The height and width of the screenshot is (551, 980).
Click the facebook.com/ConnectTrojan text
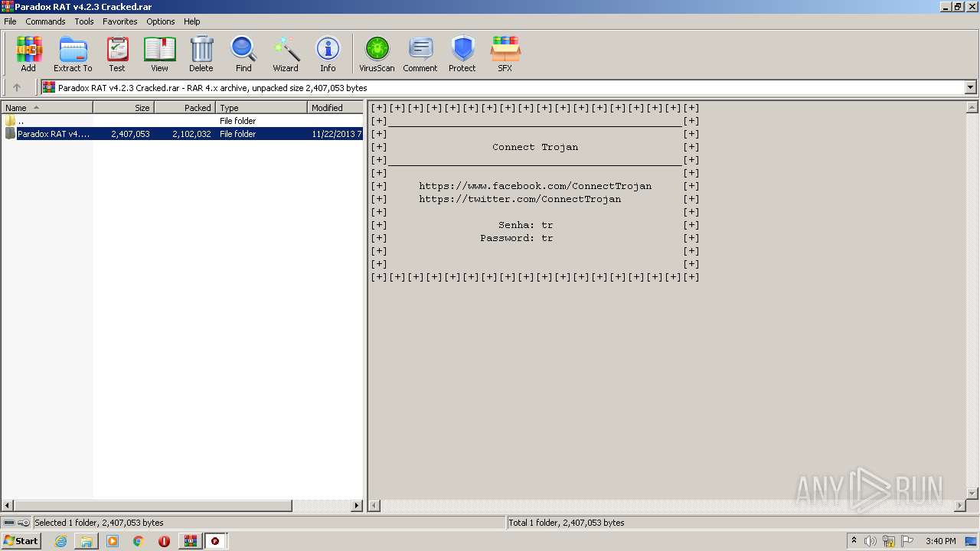535,186
